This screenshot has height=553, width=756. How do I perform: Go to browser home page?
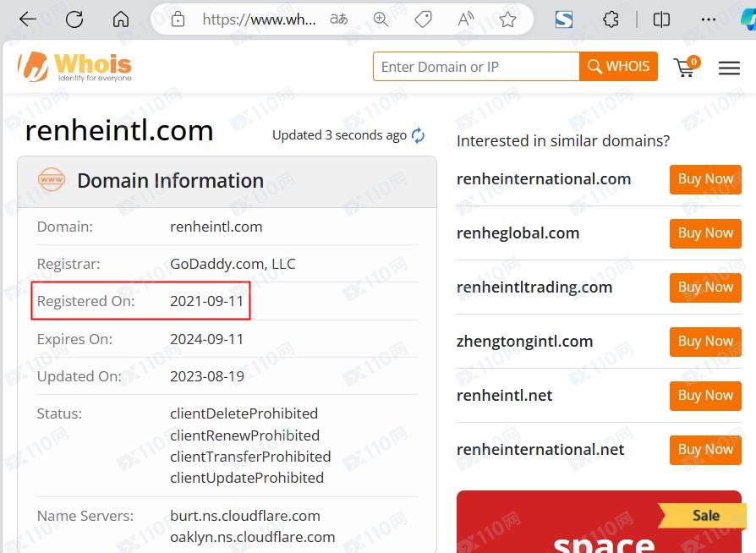coord(121,19)
